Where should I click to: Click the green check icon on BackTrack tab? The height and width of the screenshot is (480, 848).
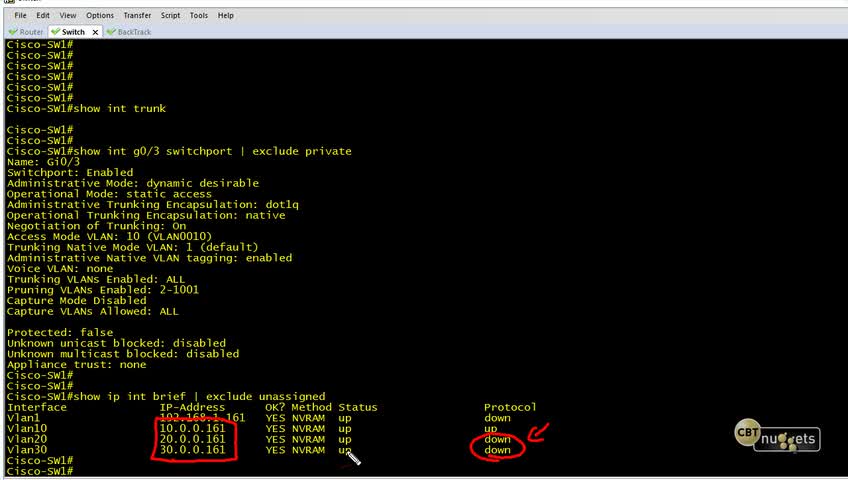pyautogui.click(x=111, y=32)
